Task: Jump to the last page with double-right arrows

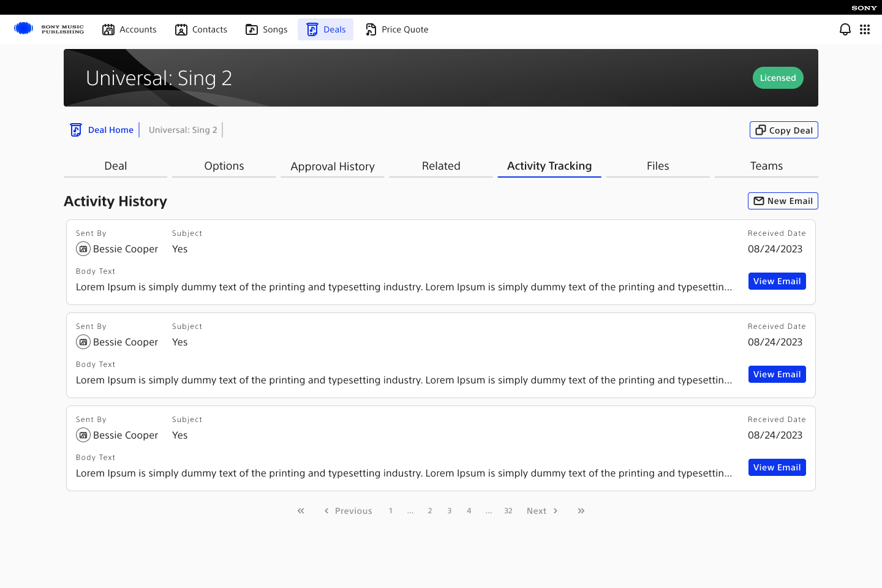Action: [581, 511]
